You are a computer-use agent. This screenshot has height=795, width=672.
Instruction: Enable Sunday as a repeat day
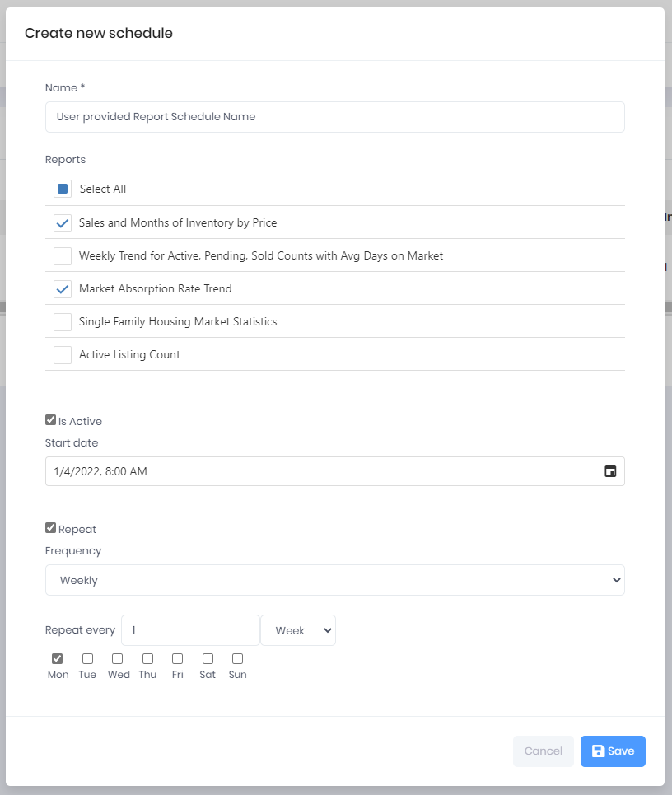237,659
